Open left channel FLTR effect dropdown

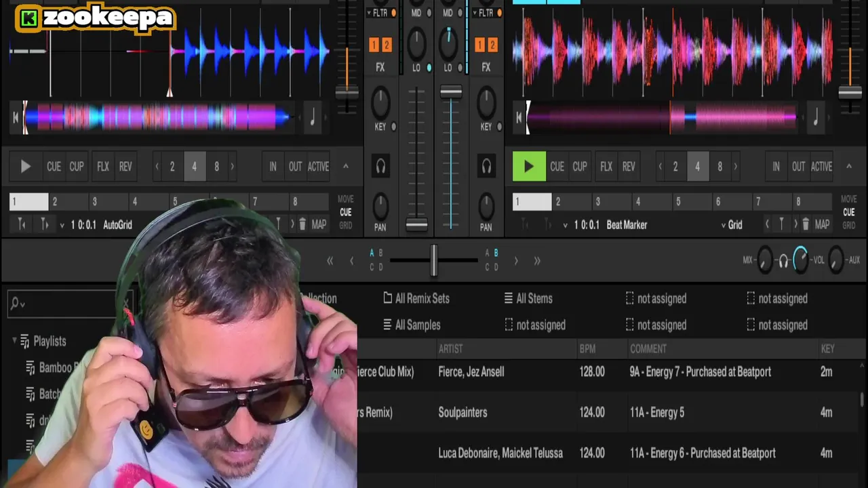369,13
